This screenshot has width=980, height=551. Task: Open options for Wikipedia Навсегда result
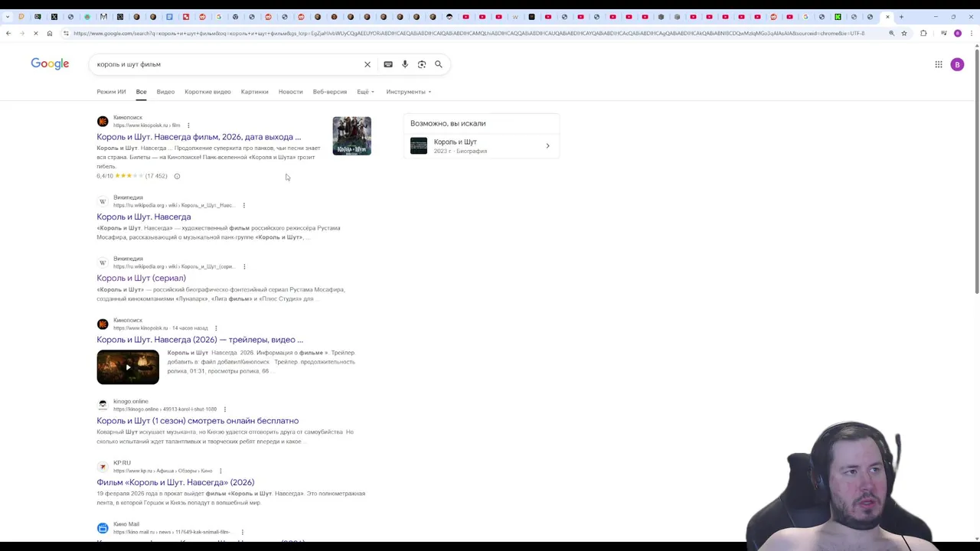coord(244,205)
